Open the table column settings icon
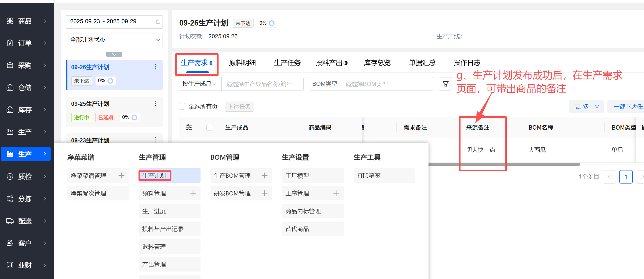 189,127
